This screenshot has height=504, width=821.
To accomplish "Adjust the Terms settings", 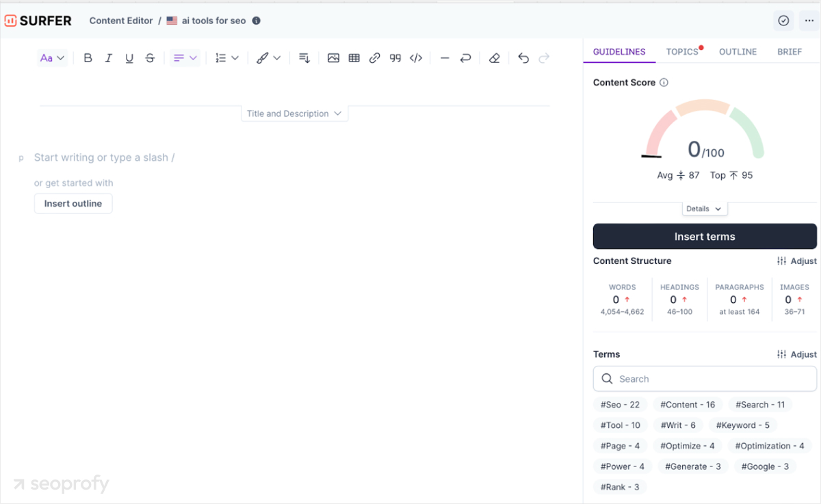I will 797,354.
